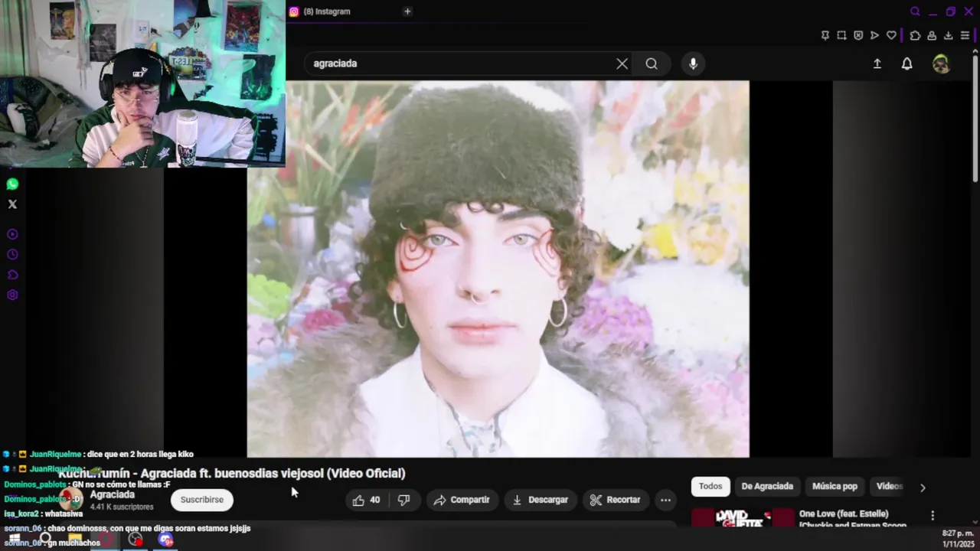Image resolution: width=980 pixels, height=551 pixels.
Task: Click the purple play-circle sidebar icon
Action: point(12,234)
